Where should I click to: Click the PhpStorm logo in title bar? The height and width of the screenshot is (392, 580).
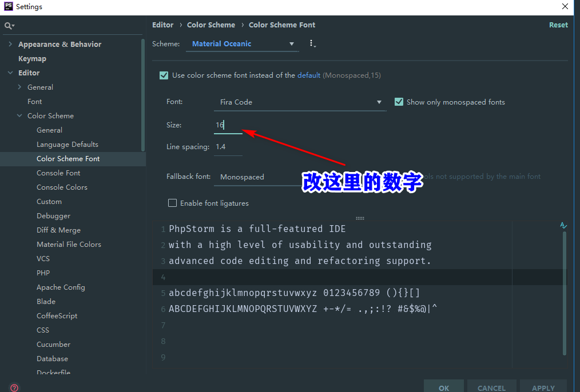8,6
